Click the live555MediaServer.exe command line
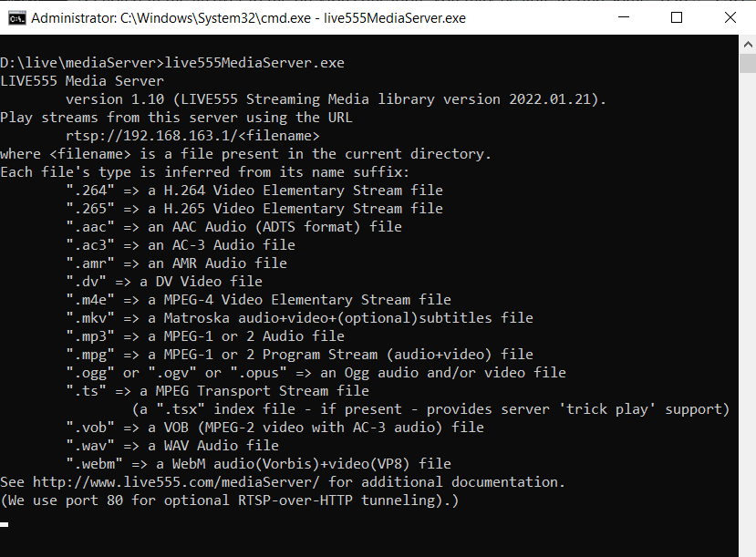The height and width of the screenshot is (557, 756). click(173, 62)
